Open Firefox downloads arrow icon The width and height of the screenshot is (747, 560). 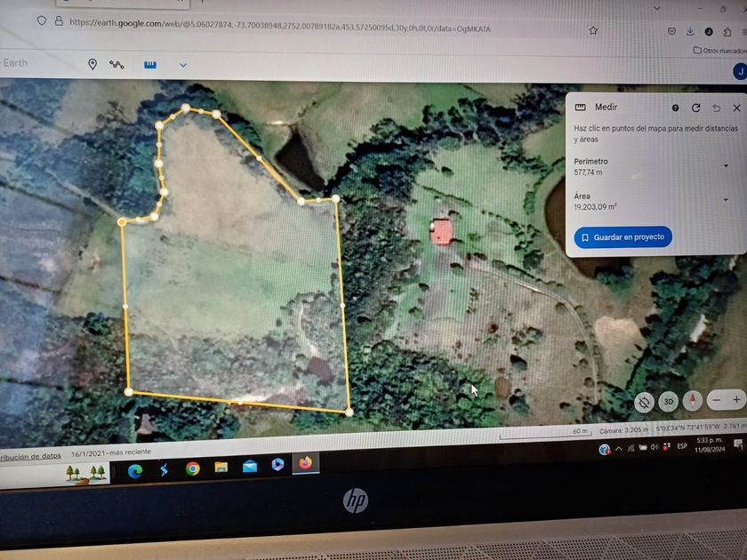[690, 31]
